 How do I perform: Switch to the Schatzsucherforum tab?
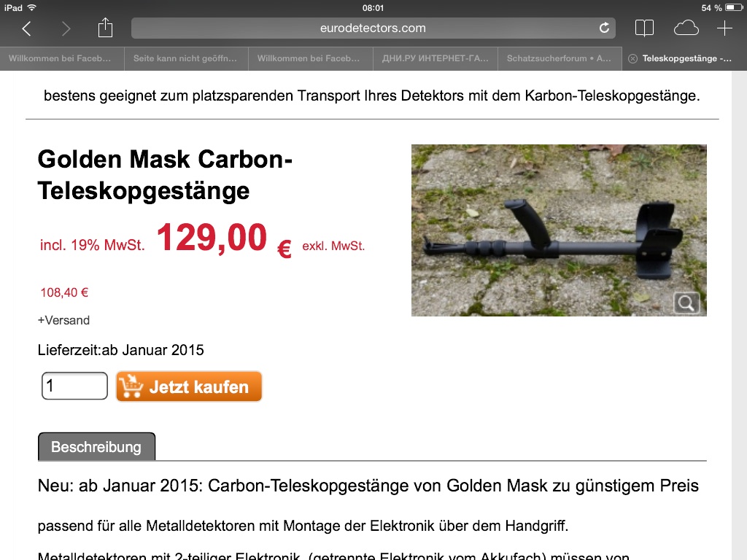pyautogui.click(x=560, y=58)
